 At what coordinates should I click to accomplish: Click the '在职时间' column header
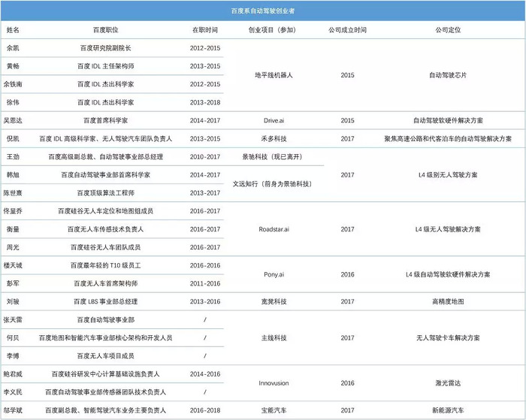coord(205,30)
